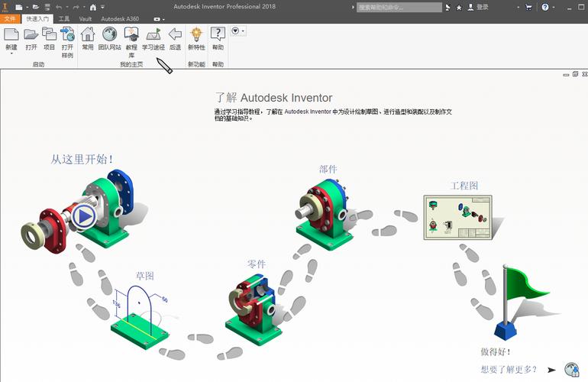Play the 从这里开始 intro video

point(84,216)
